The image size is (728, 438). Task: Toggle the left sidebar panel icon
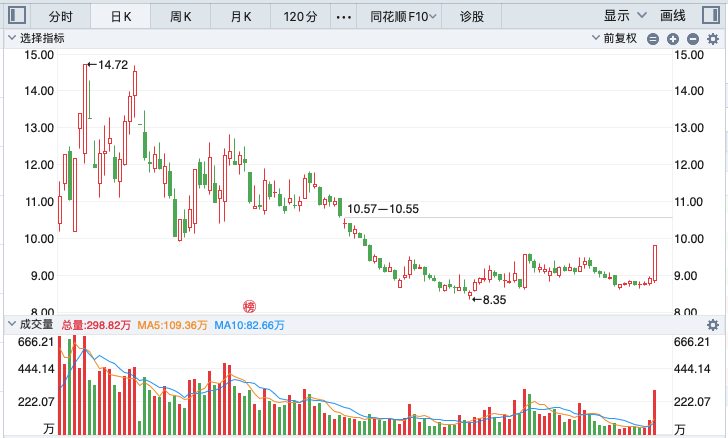17,15
